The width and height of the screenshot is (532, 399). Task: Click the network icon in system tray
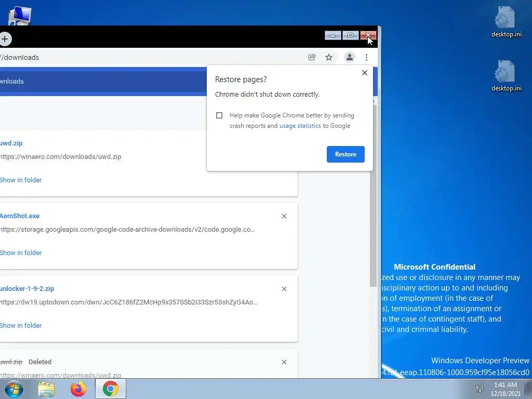coord(480,389)
